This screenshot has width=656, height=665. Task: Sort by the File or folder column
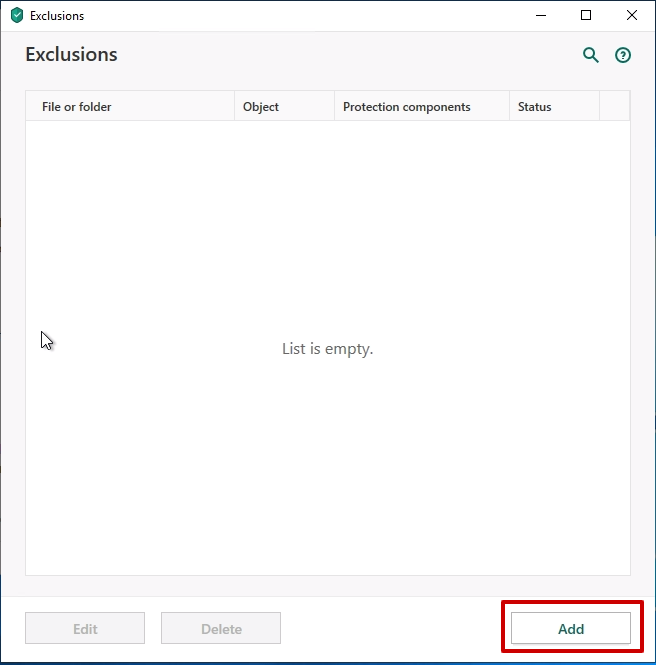[130, 106]
